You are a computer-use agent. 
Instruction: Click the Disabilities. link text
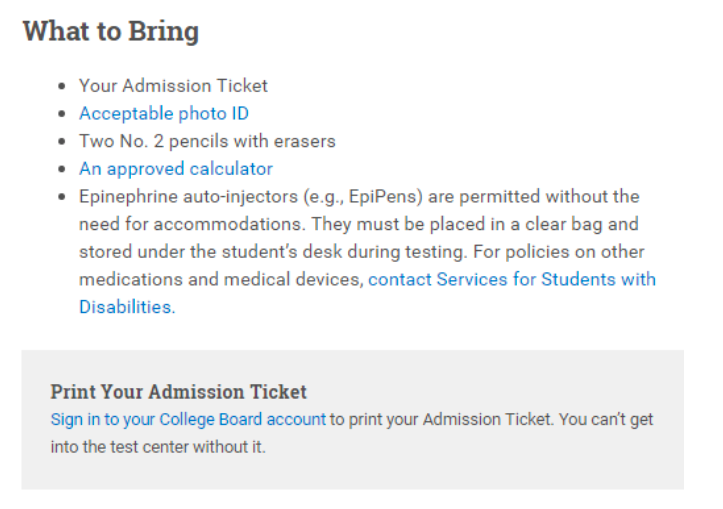point(127,307)
